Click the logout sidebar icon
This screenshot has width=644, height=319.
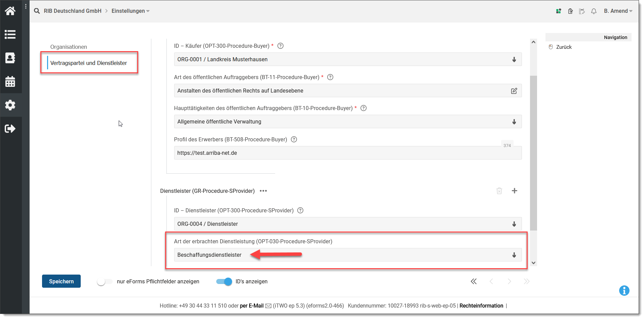coord(10,129)
